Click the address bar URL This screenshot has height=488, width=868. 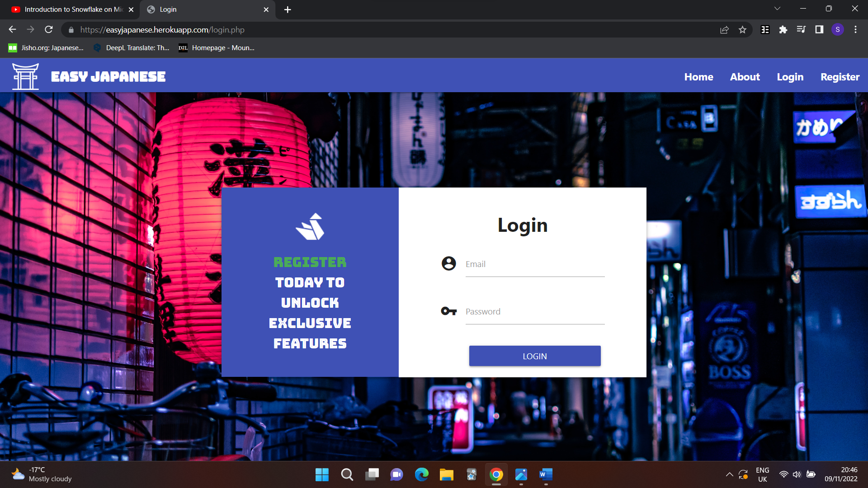162,30
